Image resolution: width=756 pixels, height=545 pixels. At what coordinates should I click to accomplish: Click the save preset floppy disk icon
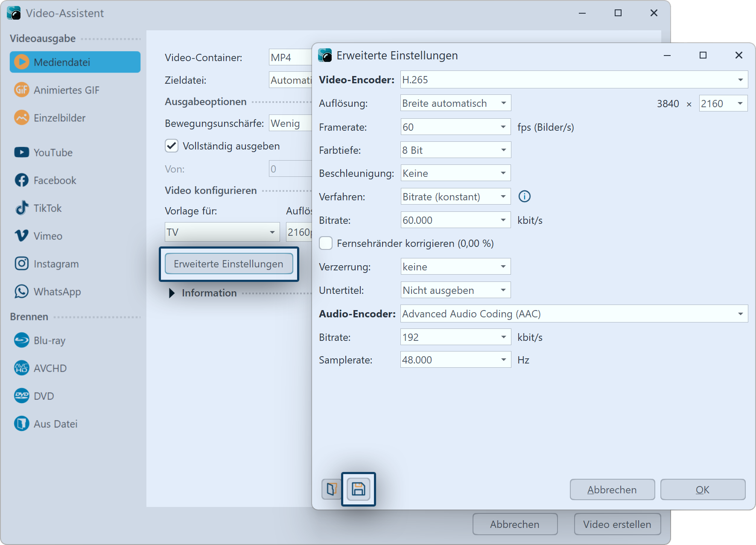pyautogui.click(x=358, y=489)
